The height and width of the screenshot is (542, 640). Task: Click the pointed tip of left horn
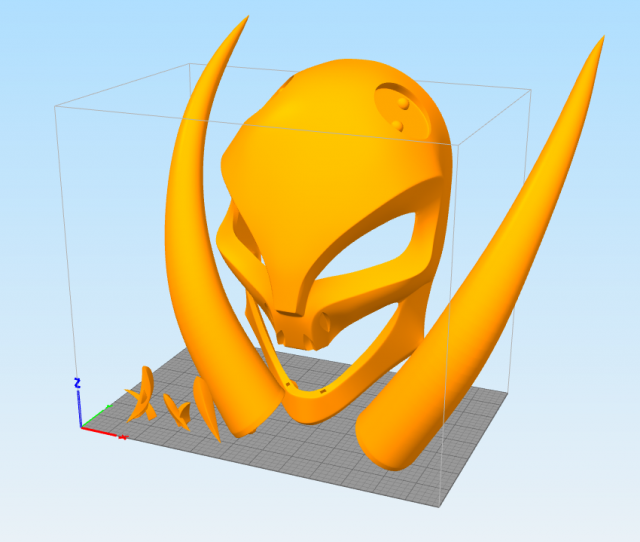coord(243,21)
